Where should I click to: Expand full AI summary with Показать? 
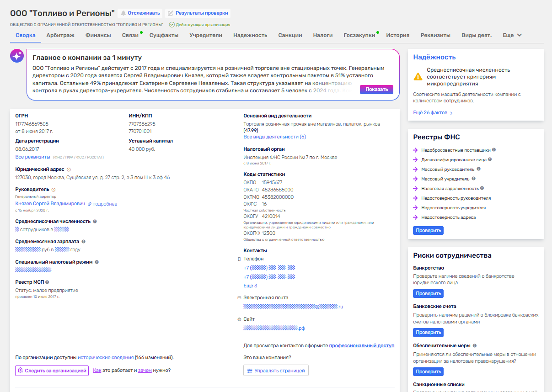point(376,90)
